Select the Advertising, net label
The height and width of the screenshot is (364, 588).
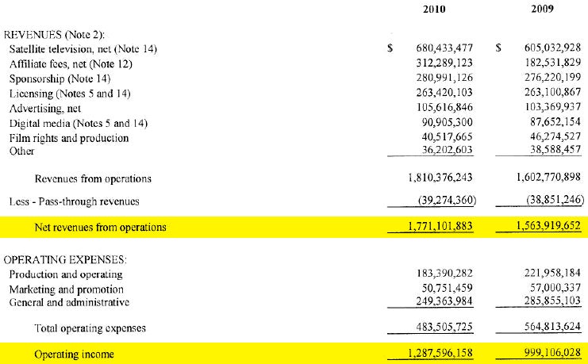(45, 109)
